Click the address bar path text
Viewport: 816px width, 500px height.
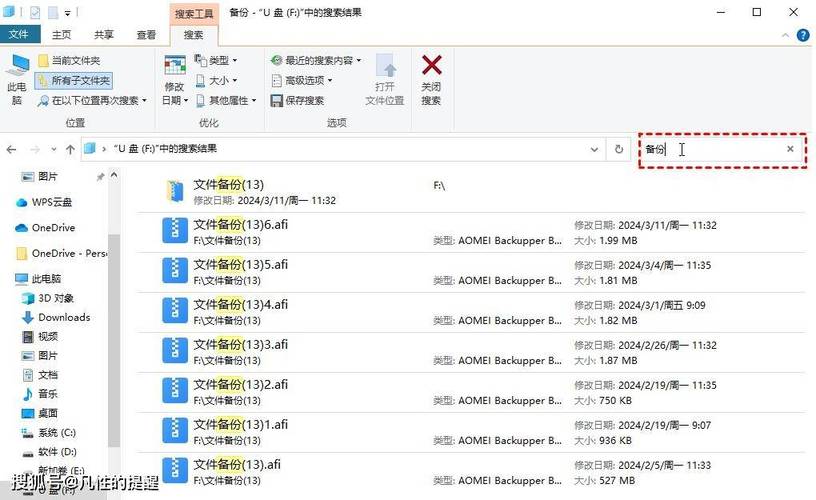[165, 149]
